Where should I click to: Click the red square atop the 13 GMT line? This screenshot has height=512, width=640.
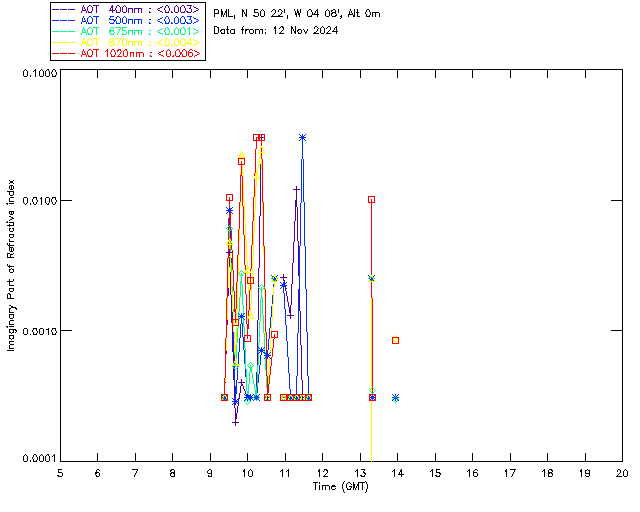pos(372,199)
